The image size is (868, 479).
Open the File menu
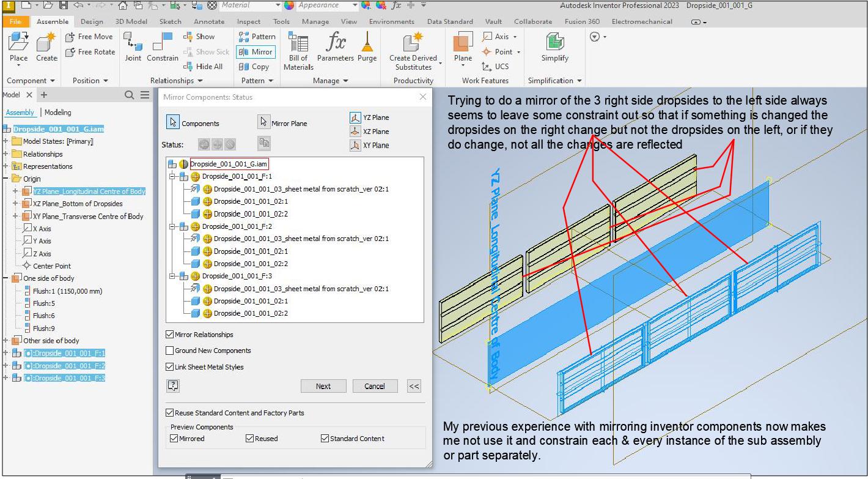[x=16, y=21]
